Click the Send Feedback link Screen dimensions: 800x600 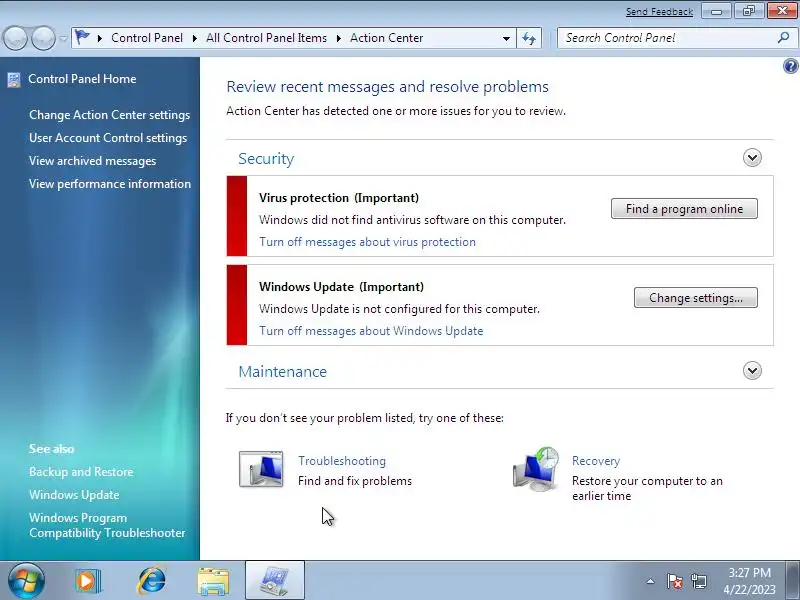[x=659, y=11]
